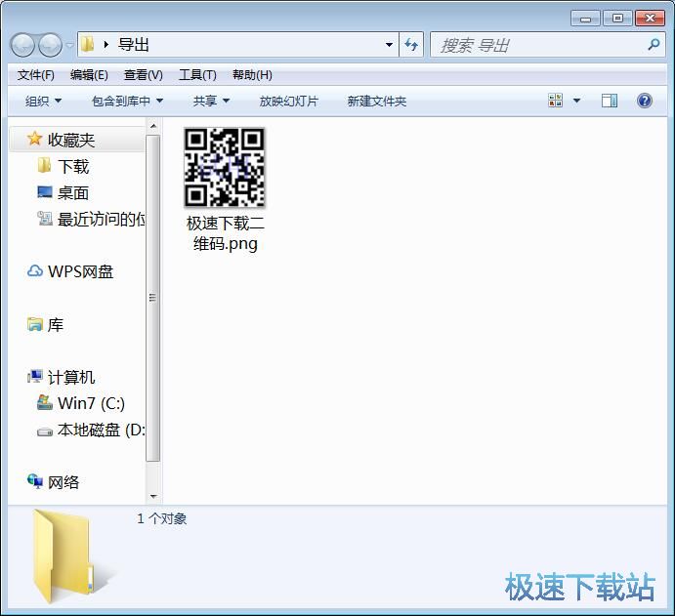Click the navigation pane scroll down arrow
The image size is (675, 616).
(153, 497)
